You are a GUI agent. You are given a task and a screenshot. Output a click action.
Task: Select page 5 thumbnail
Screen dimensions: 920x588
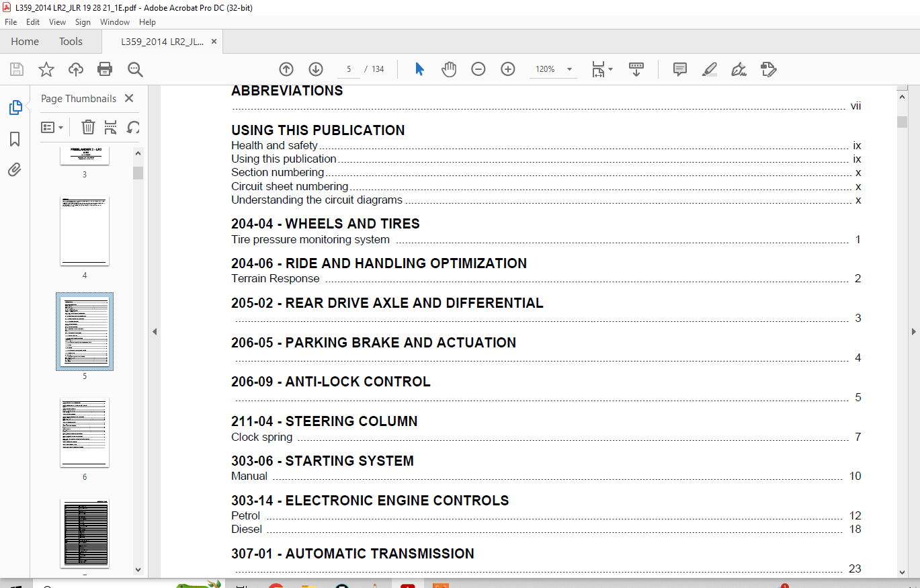point(85,331)
